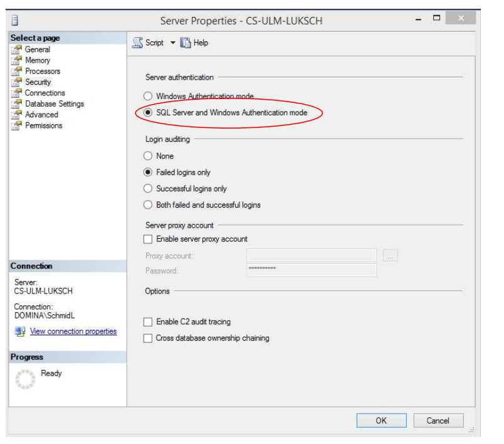
Task: Enable C2 audit tracing
Action: point(149,322)
